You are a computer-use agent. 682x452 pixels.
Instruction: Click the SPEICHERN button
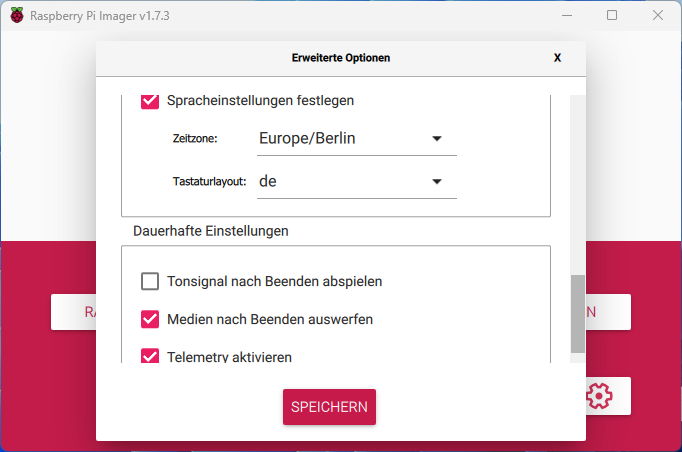pyautogui.click(x=329, y=407)
